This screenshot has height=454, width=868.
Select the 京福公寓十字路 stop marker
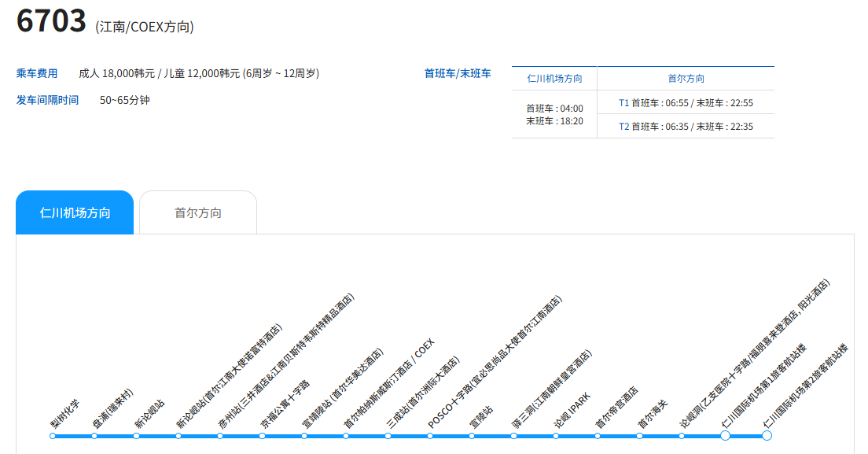point(262,436)
